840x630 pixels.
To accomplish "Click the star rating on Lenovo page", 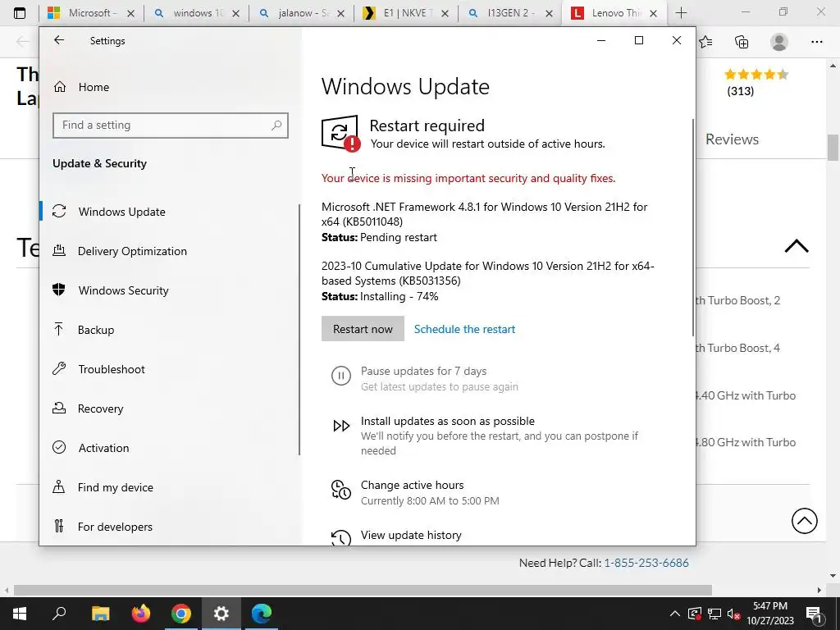I will [x=756, y=75].
